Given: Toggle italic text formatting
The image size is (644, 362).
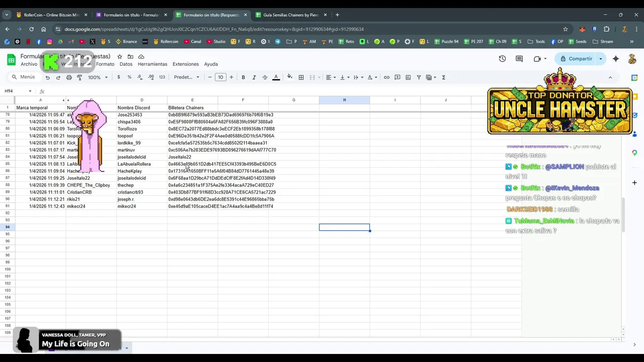Looking at the screenshot, I should click(254, 77).
